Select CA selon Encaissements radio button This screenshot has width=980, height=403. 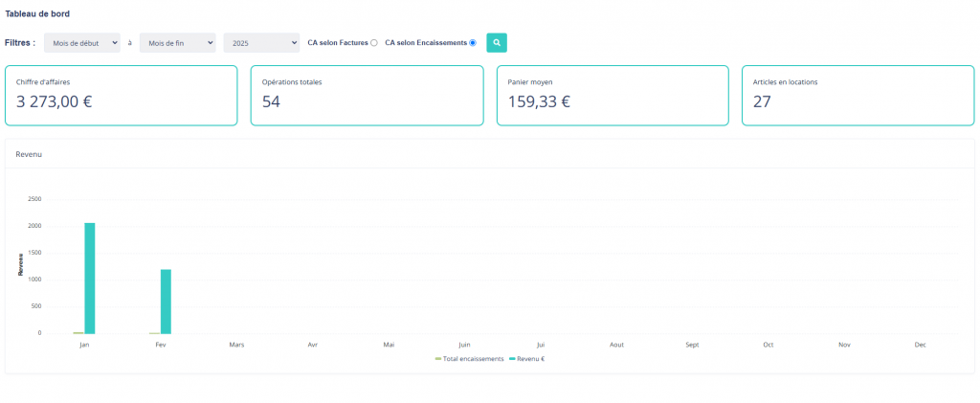(x=473, y=43)
